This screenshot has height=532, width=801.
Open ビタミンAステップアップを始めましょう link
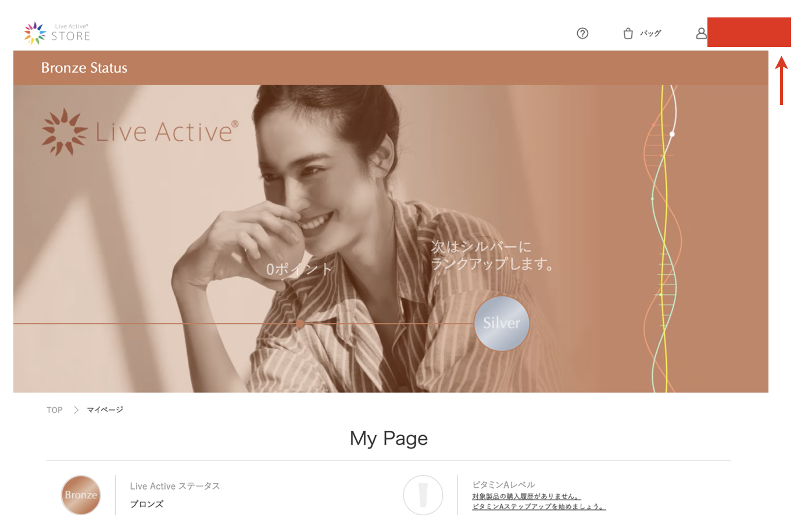tap(539, 506)
